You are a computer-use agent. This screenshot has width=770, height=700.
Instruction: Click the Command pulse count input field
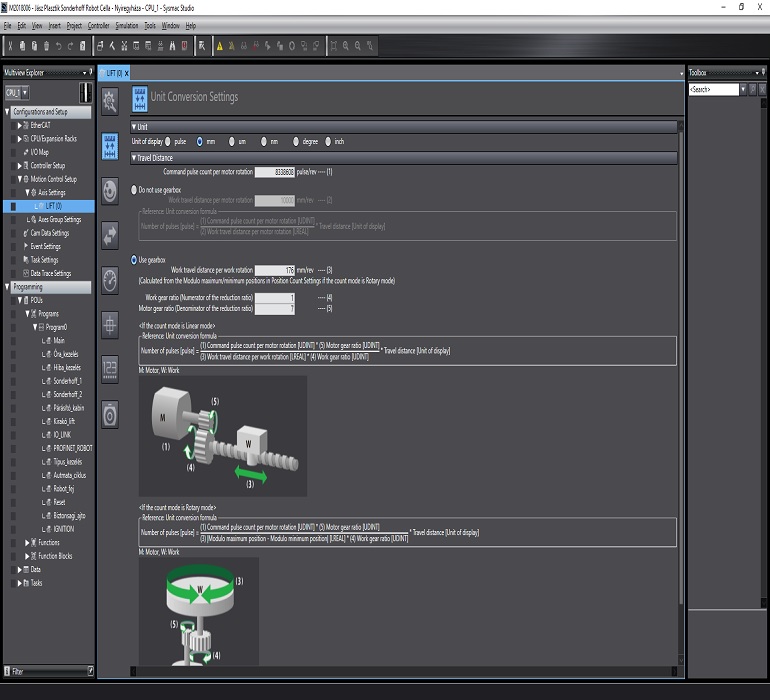(275, 172)
